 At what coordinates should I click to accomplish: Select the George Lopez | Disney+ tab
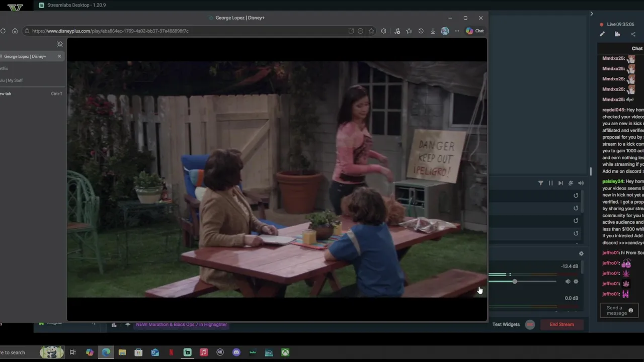pyautogui.click(x=31, y=56)
